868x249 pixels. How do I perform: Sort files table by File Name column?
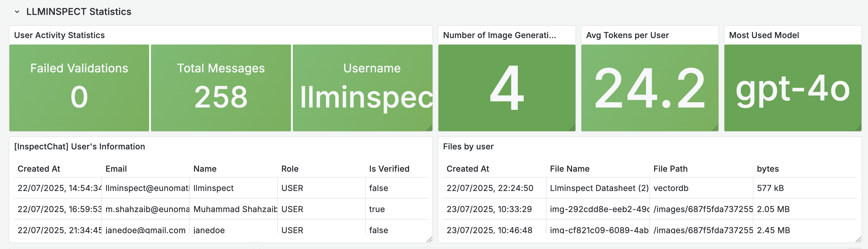pyautogui.click(x=569, y=169)
